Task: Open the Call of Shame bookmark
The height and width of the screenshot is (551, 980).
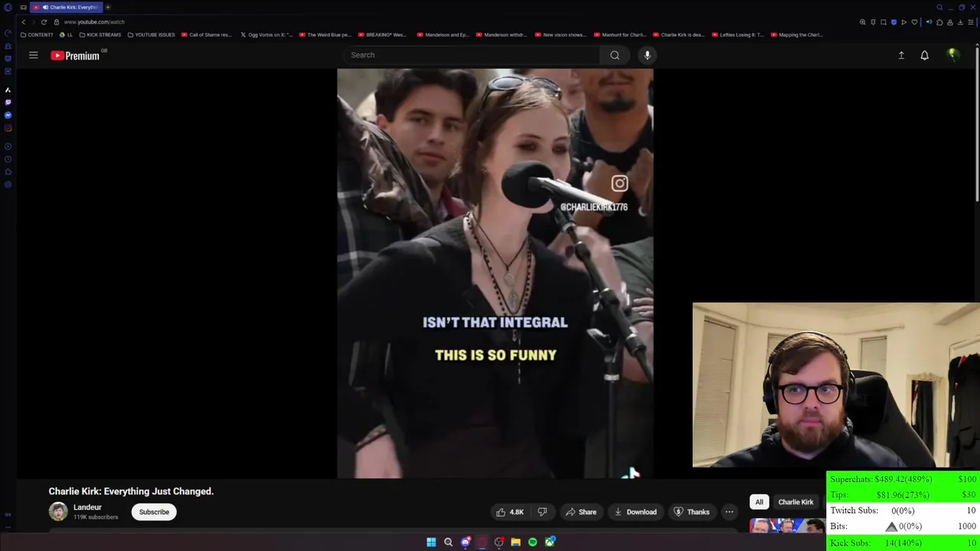Action: pos(207,34)
